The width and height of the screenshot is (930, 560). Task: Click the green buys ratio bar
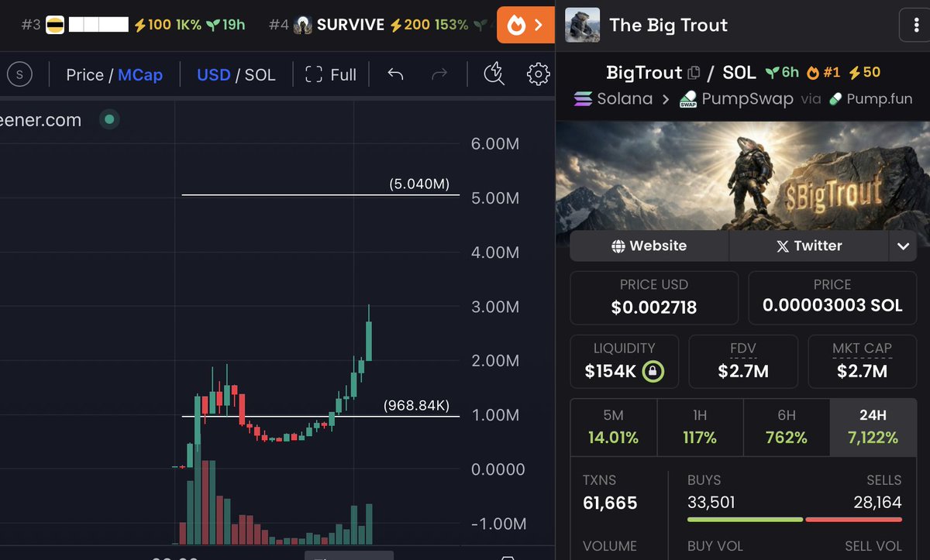pos(745,519)
